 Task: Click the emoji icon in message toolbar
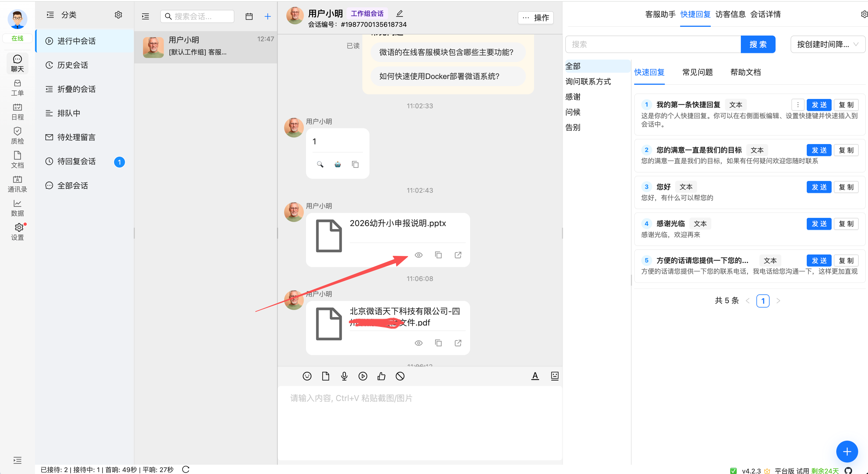307,376
